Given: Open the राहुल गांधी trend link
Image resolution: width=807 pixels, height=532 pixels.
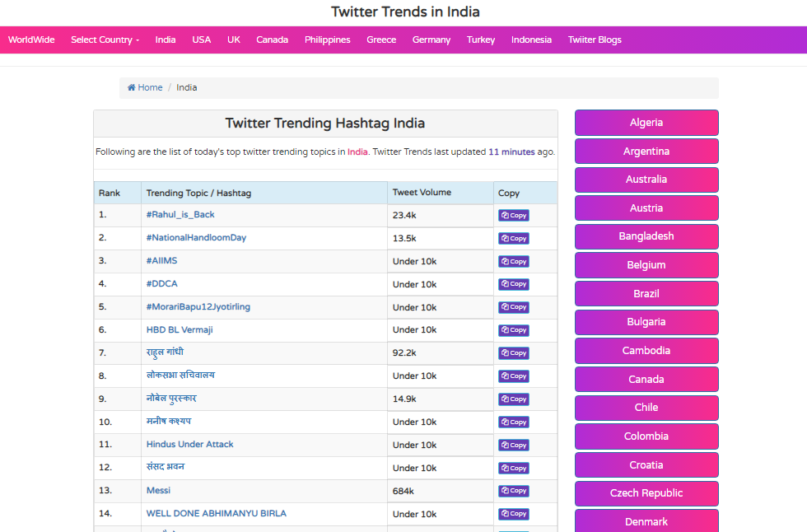Looking at the screenshot, I should click(x=165, y=352).
